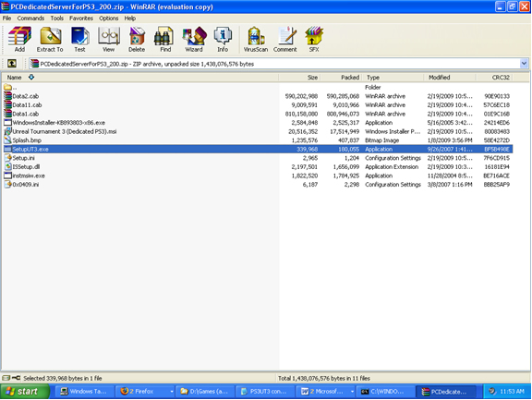Launch the Wizard tool
This screenshot has height=400, width=532.
[x=194, y=40]
